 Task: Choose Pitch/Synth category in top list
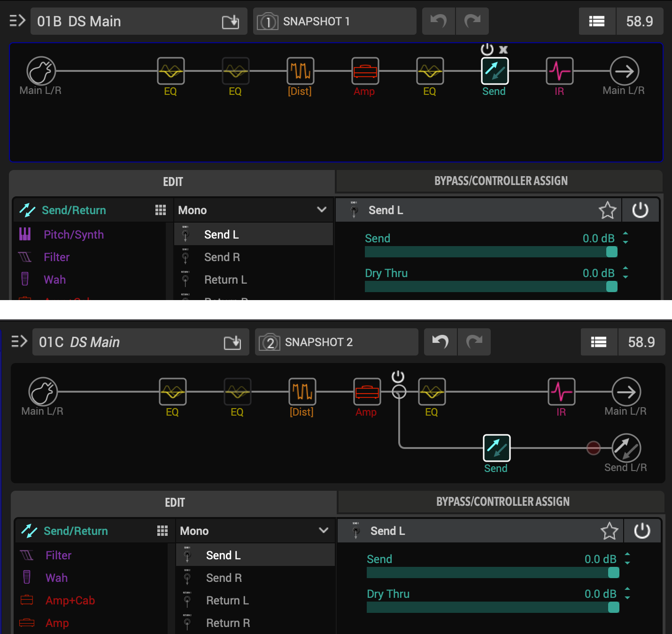(x=90, y=234)
